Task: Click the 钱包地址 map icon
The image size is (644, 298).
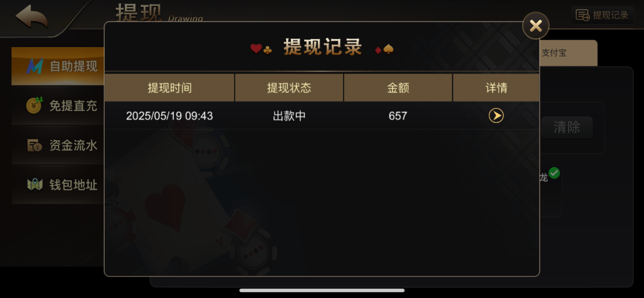Action: (34, 185)
